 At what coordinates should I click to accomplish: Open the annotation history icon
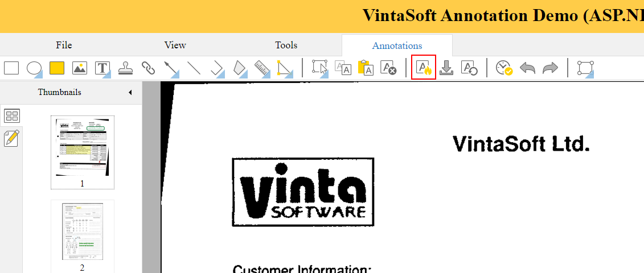click(x=504, y=68)
